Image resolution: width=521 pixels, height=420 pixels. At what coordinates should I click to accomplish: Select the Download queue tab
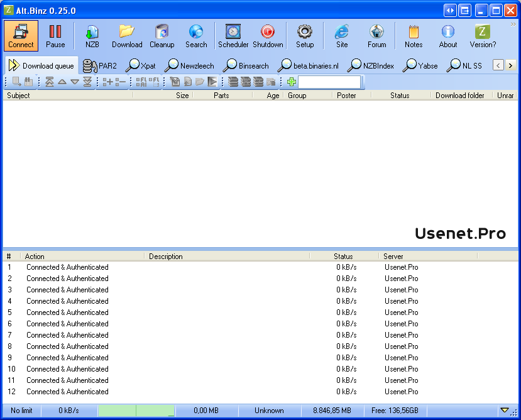pos(41,65)
